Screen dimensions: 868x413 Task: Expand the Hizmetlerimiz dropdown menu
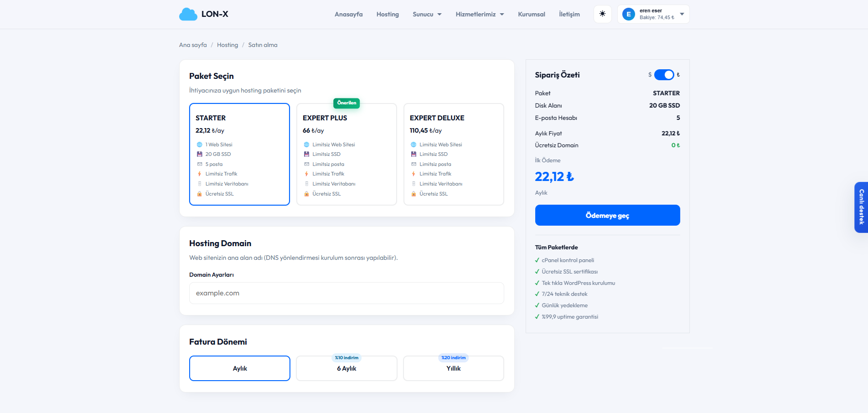pos(480,14)
